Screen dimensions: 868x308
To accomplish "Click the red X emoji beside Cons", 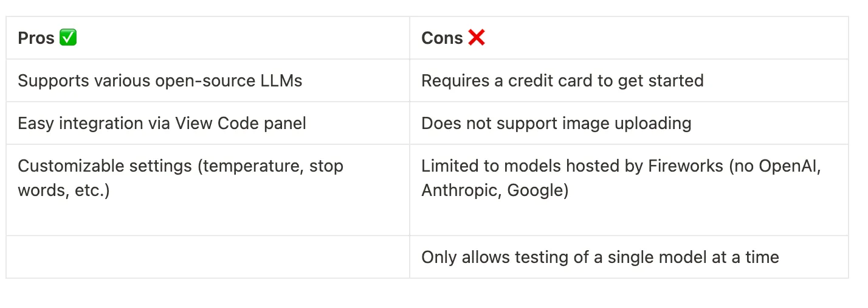I will coord(477,38).
